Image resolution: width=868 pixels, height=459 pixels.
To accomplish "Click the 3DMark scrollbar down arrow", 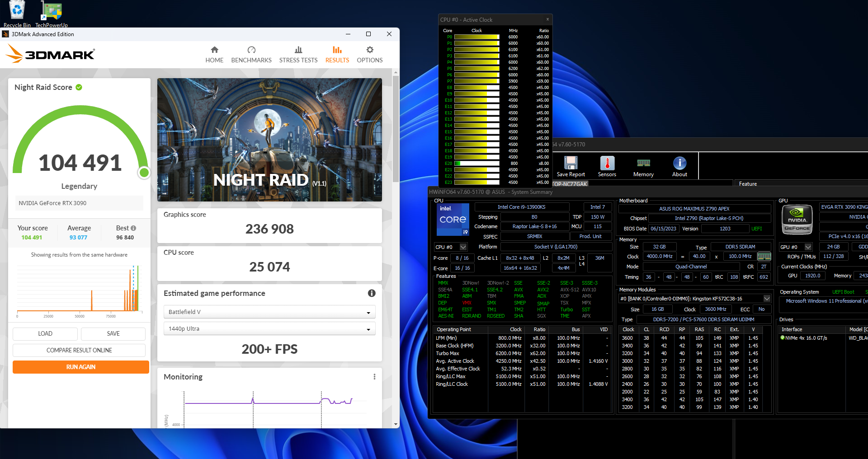I will 396,424.
